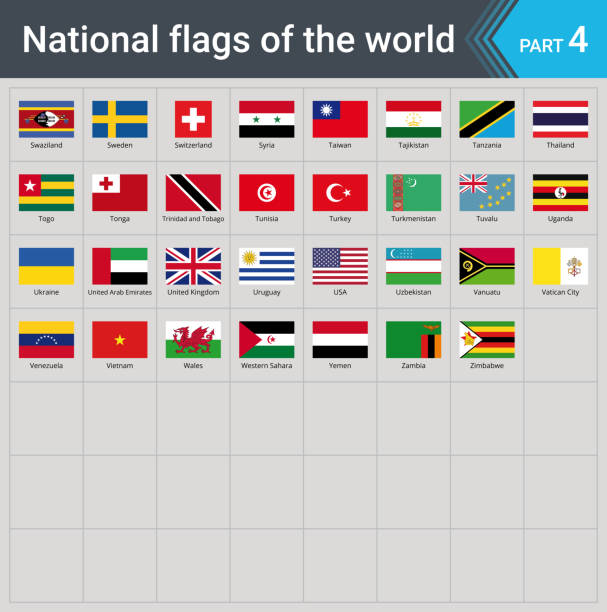This screenshot has height=612, width=607.
Task: Select the Thailand flag
Action: point(560,119)
